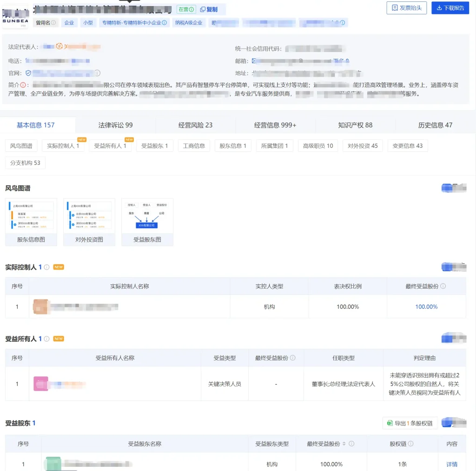Image resolution: width=476 pixels, height=471 pixels.
Task: Click the copy icon beside 复制
Action: 203,9
